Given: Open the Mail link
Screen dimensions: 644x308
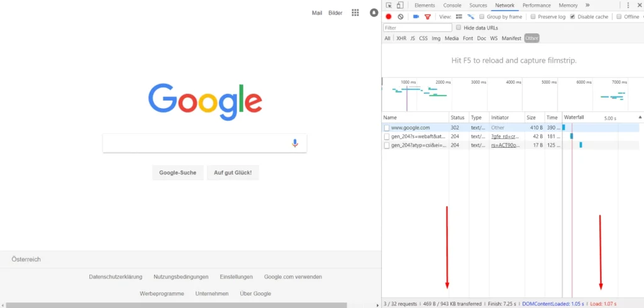Looking at the screenshot, I should pos(317,13).
